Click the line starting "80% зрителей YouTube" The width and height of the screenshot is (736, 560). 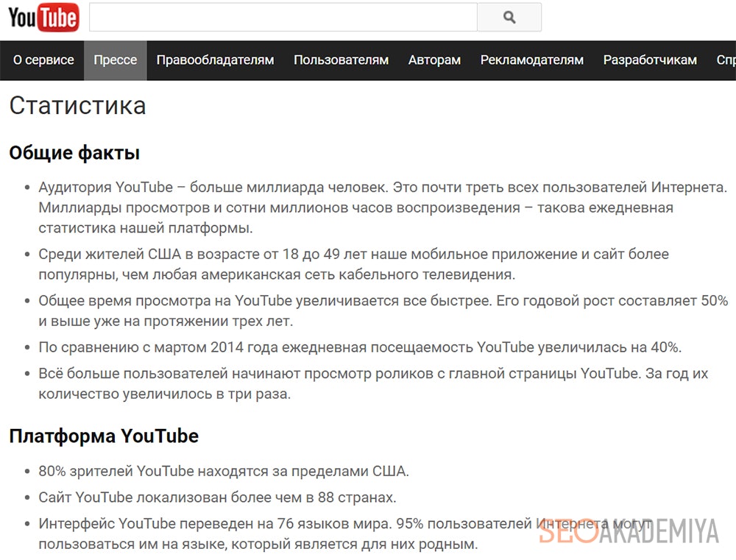coord(223,471)
